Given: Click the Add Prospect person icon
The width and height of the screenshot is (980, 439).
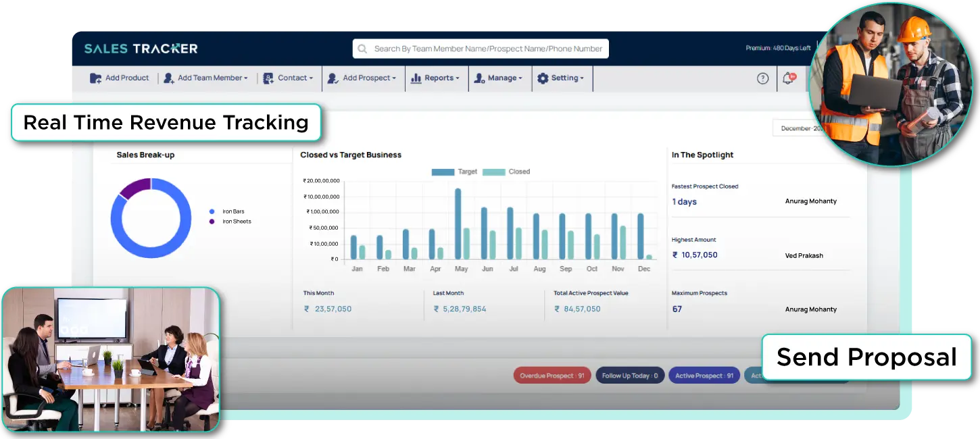Looking at the screenshot, I should tap(333, 78).
